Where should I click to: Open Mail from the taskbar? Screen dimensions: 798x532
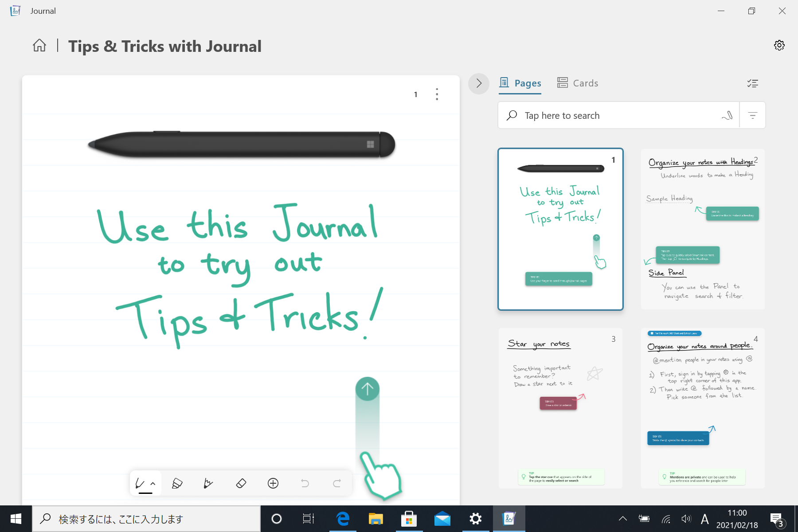(442, 518)
